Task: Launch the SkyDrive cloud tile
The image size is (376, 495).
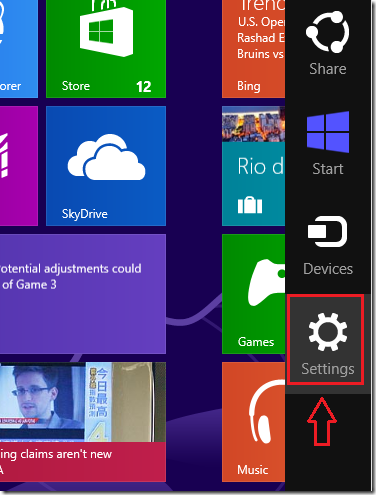Action: point(106,166)
